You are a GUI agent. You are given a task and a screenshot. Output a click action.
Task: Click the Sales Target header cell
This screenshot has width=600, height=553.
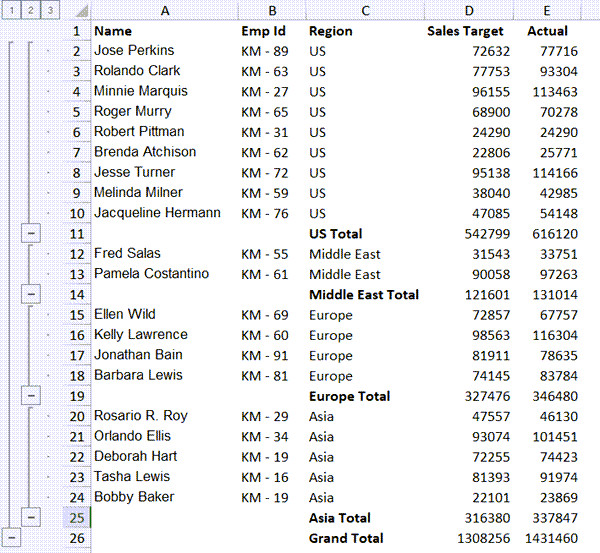[465, 30]
